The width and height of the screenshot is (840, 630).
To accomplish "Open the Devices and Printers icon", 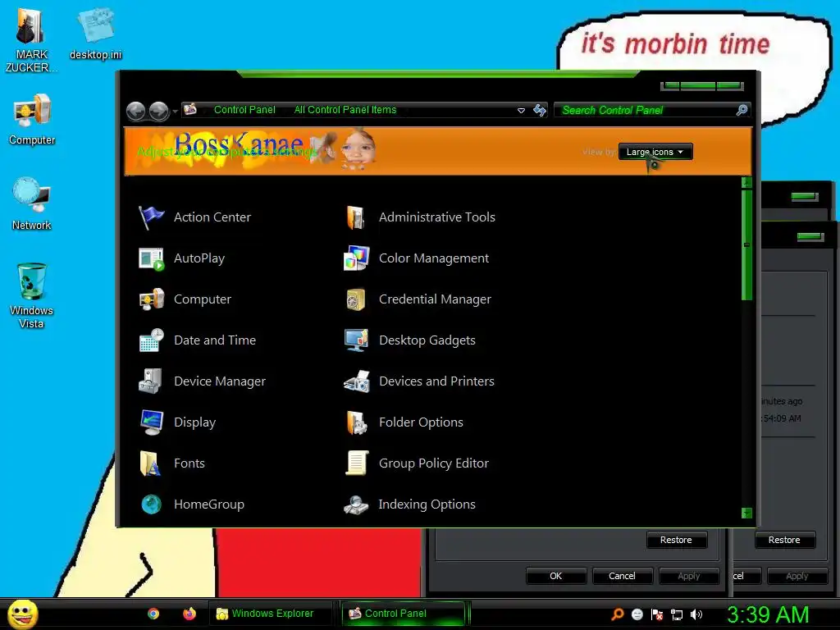I will tap(356, 381).
